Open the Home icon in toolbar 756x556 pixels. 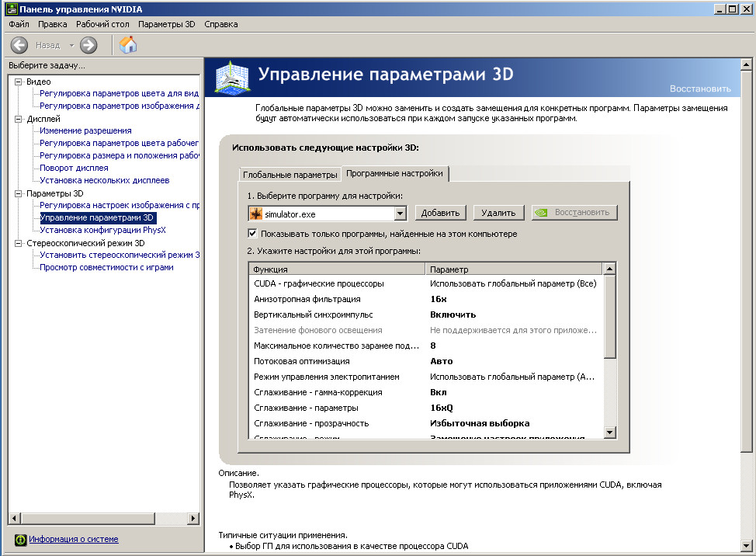128,45
